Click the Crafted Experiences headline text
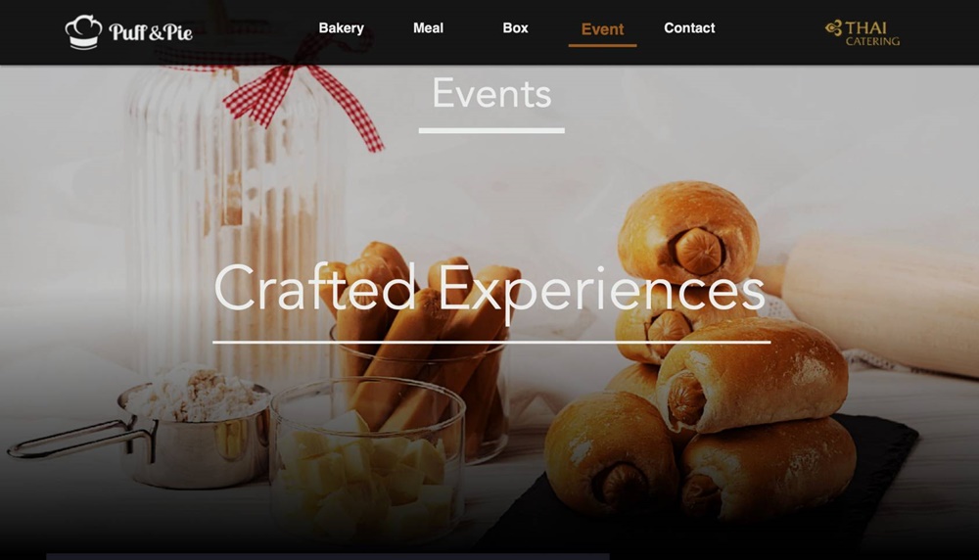Screen dimensions: 979x560 [x=489, y=288]
